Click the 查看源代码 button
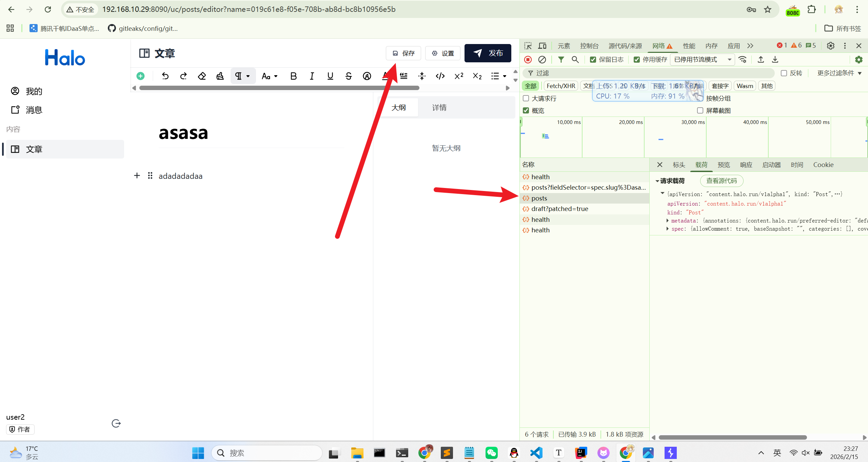Viewport: 868px width, 462px height. [721, 181]
